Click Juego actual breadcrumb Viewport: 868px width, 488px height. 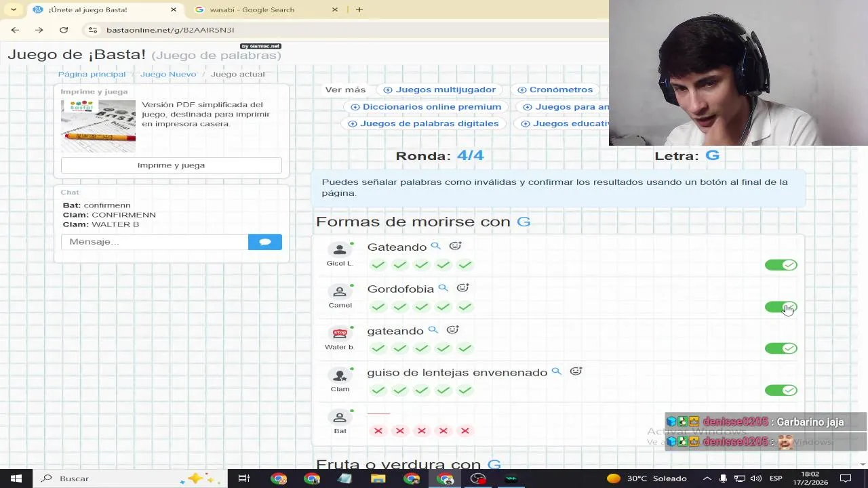(x=238, y=74)
